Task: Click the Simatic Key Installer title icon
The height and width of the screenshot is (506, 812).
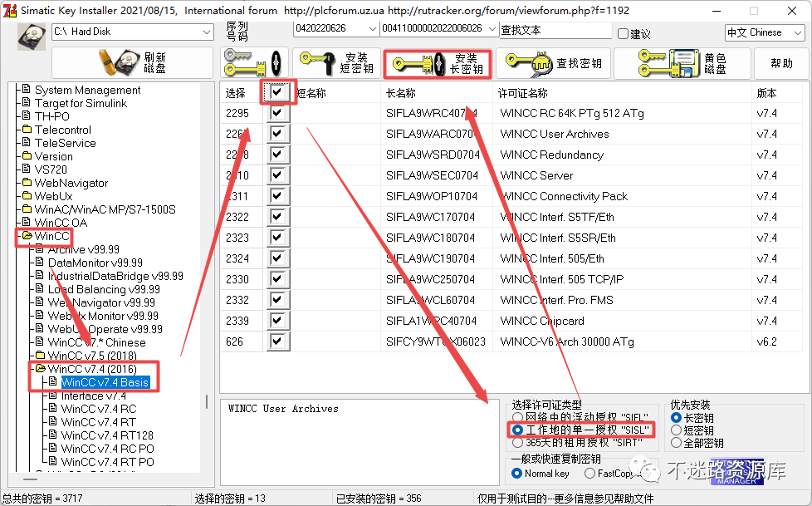Action: pos(10,10)
